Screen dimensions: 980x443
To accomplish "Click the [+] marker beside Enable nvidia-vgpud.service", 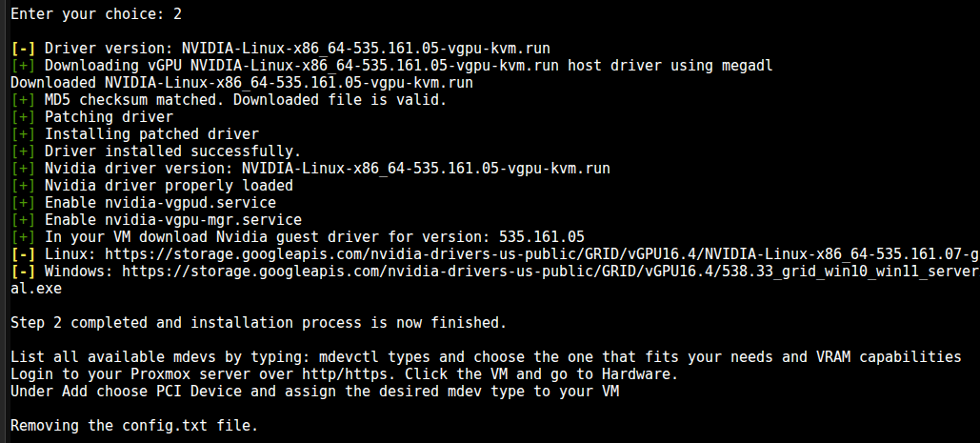I will coord(23,203).
